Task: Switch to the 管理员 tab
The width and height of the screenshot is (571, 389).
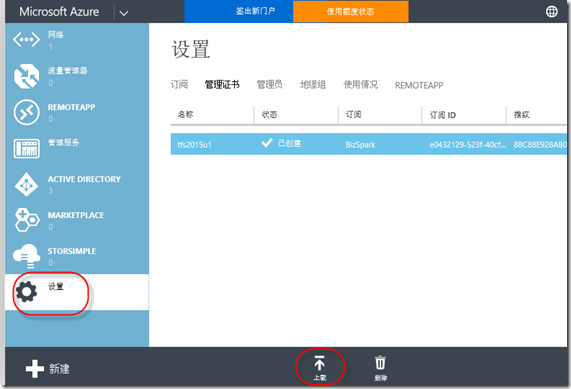Action: point(269,85)
